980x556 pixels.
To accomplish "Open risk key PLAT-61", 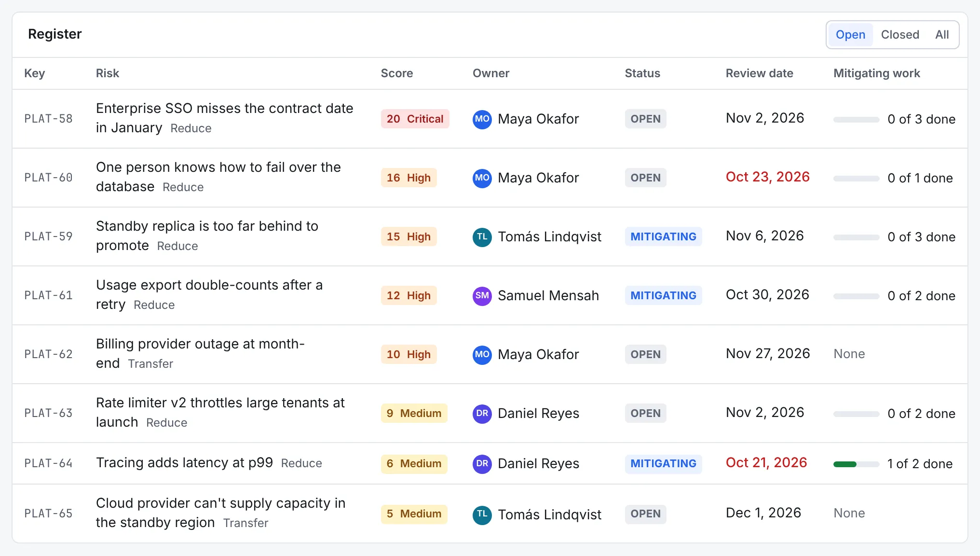I will [48, 295].
